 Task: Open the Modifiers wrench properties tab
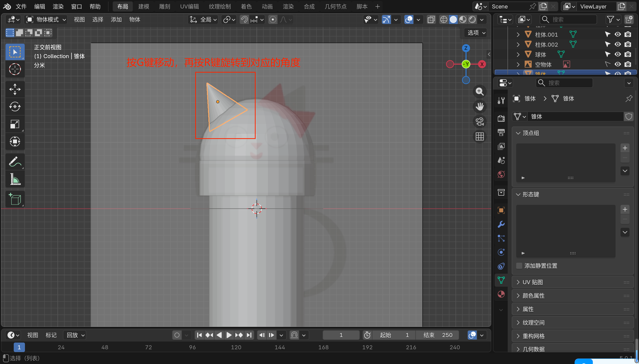point(501,224)
